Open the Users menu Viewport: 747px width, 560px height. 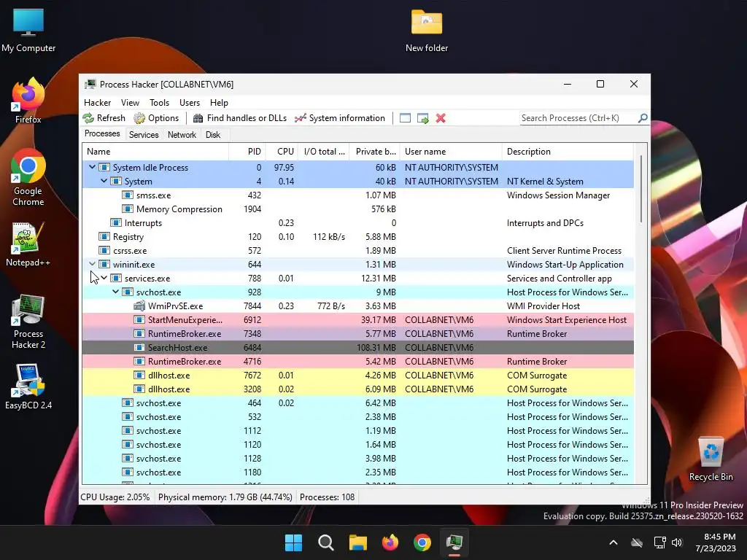click(190, 102)
